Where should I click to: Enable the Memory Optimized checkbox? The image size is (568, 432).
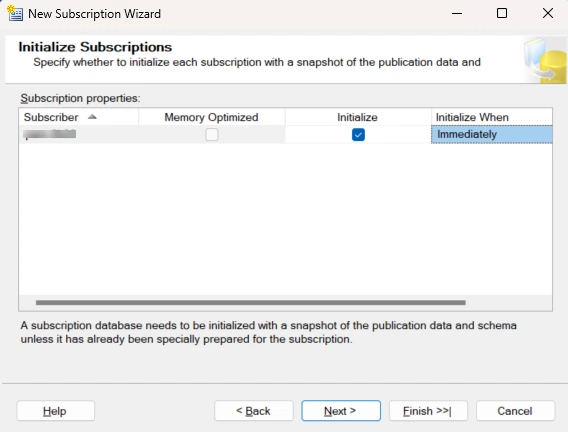coord(212,135)
